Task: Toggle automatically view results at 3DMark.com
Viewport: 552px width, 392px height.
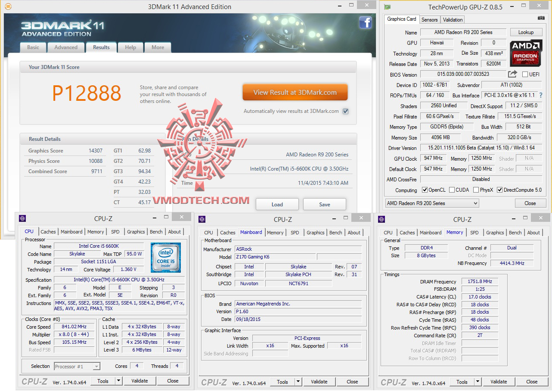Action: tap(345, 111)
